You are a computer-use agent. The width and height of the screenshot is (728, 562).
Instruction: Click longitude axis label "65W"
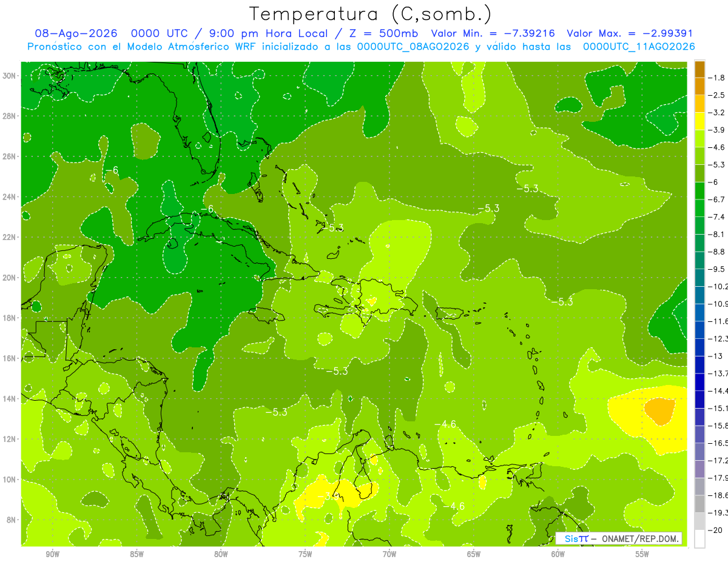click(x=474, y=554)
